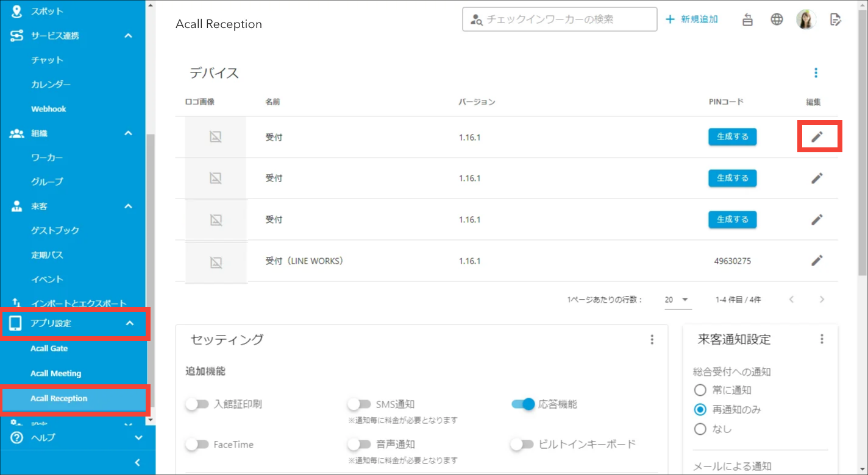868x475 pixels.
Task: Toggle the FaceTime switch
Action: (197, 445)
